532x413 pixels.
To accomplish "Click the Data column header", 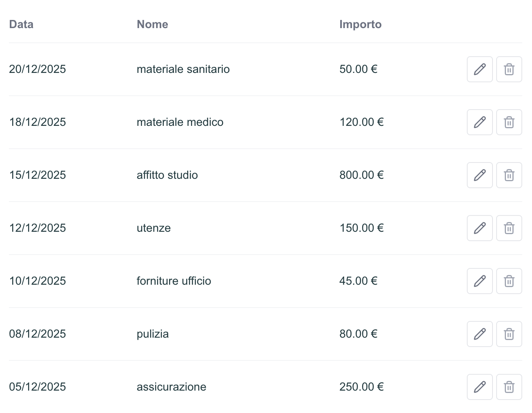I will 21,24.
